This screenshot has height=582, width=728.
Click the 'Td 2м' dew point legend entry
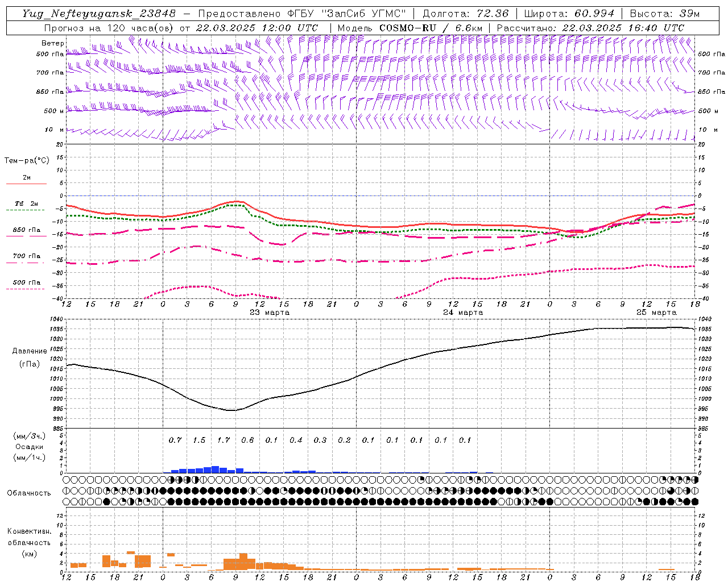[x=26, y=203]
